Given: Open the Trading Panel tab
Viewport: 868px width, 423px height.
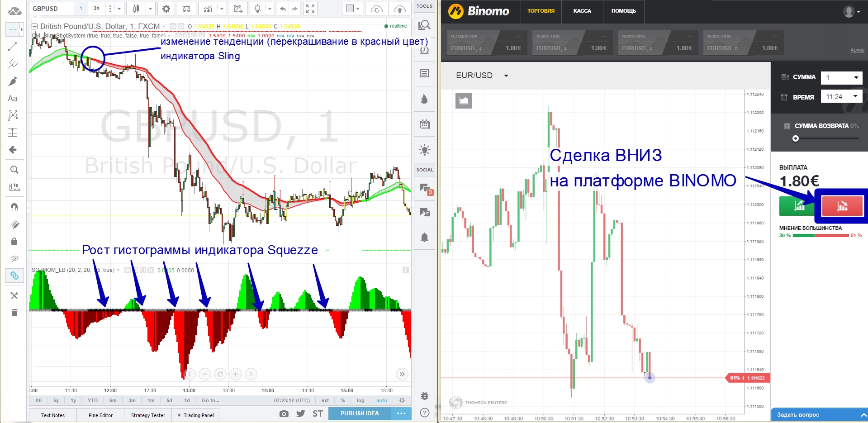Looking at the screenshot, I should pos(195,415).
